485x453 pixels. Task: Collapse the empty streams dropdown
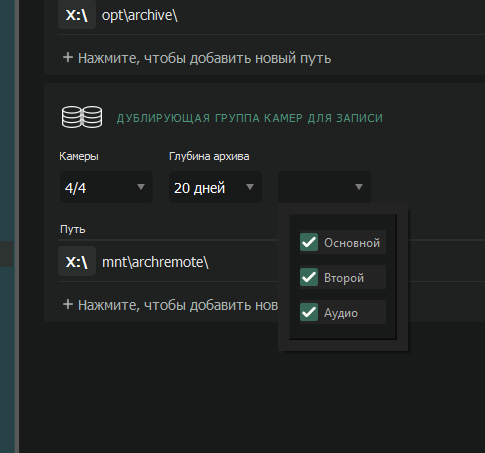pos(324,187)
